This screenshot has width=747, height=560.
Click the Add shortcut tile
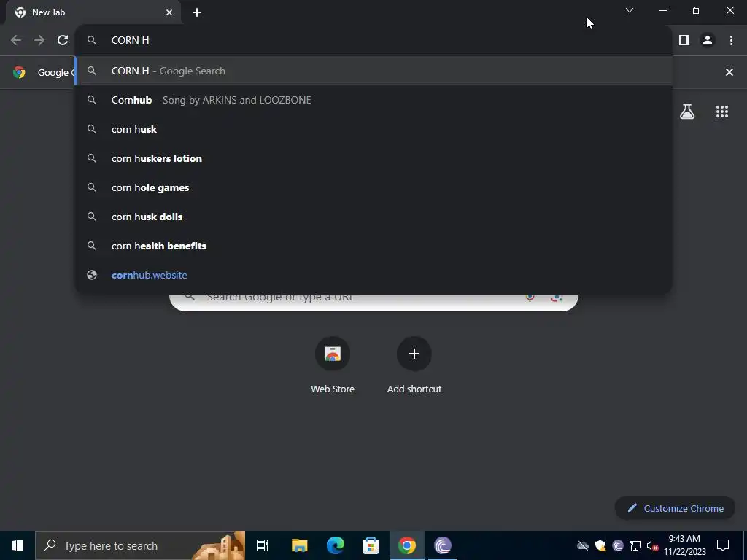(414, 365)
